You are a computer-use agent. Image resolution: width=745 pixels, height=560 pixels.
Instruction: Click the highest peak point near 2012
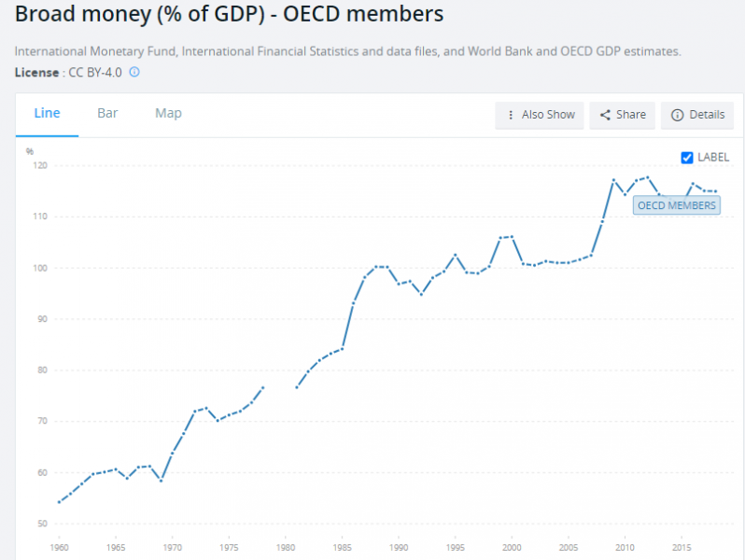click(x=647, y=177)
